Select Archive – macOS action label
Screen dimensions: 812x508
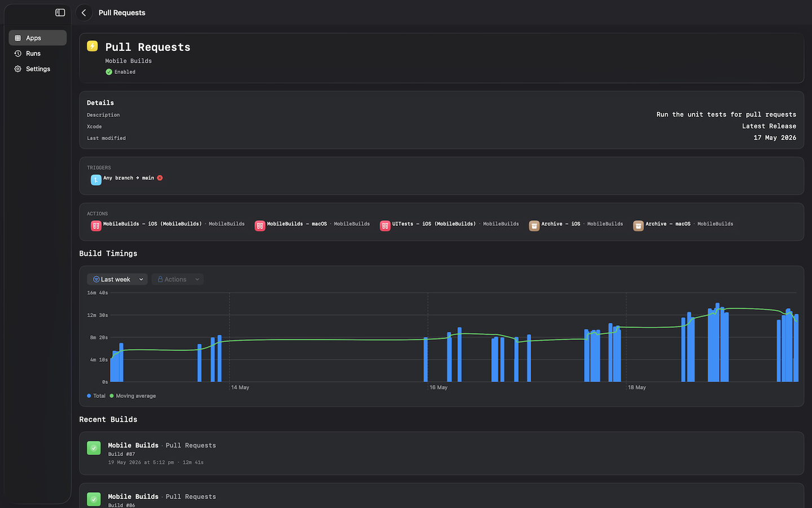(x=668, y=224)
